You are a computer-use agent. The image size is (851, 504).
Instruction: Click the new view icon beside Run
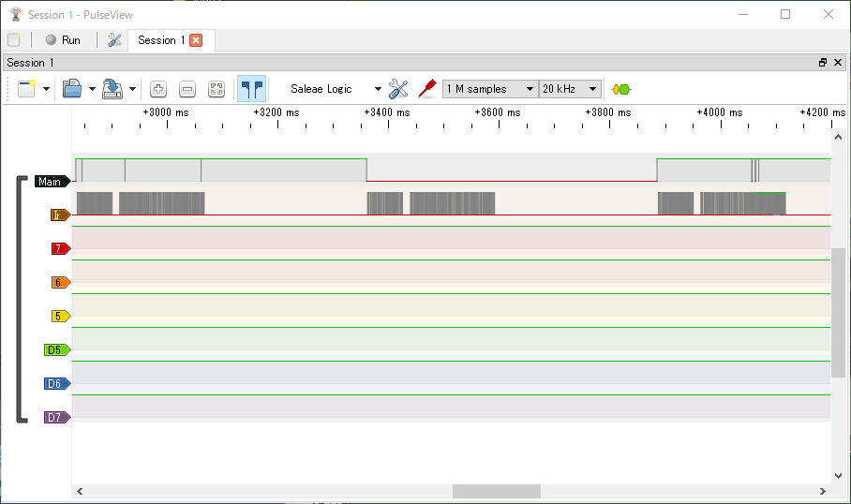[x=13, y=39]
